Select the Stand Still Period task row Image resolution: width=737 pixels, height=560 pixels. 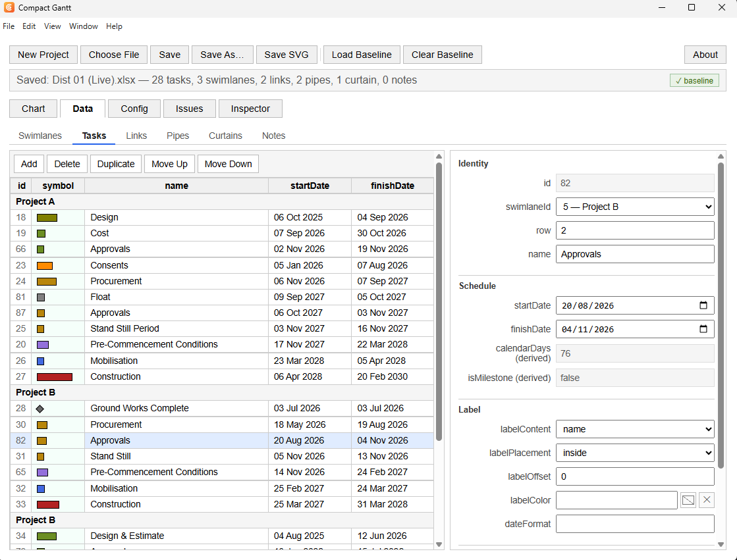[222, 328]
